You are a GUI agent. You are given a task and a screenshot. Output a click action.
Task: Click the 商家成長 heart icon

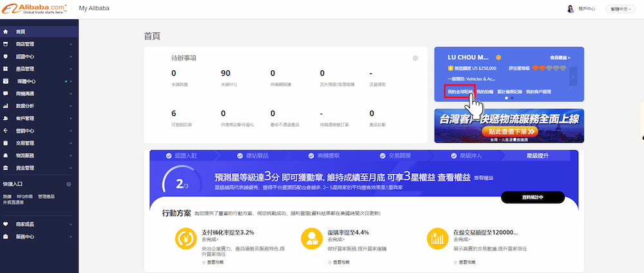pos(5,224)
